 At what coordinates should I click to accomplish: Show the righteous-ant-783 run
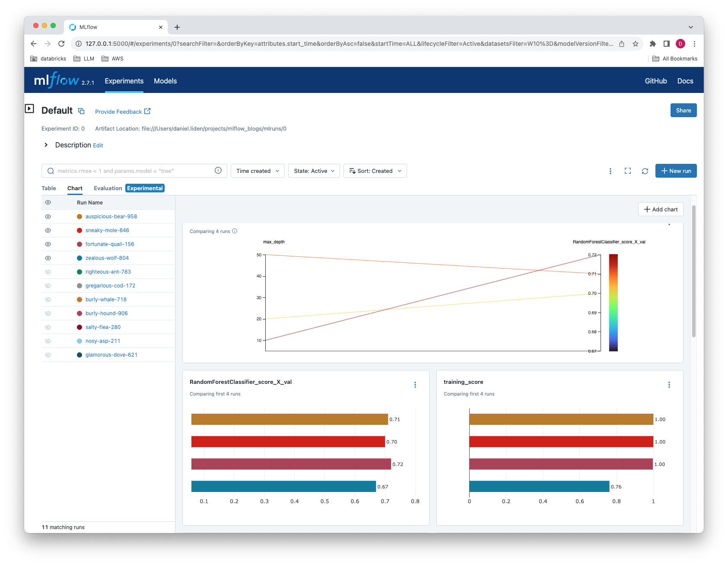48,271
